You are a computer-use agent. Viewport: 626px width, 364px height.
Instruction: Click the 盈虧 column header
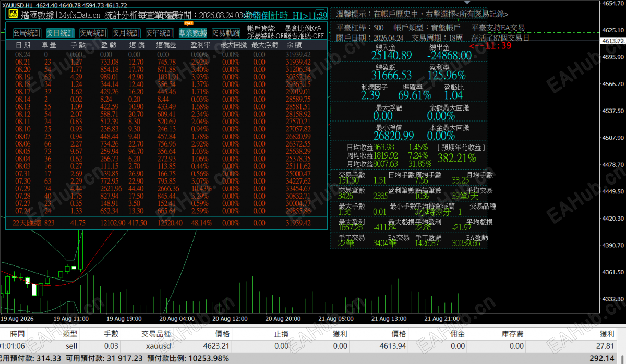coord(109,45)
